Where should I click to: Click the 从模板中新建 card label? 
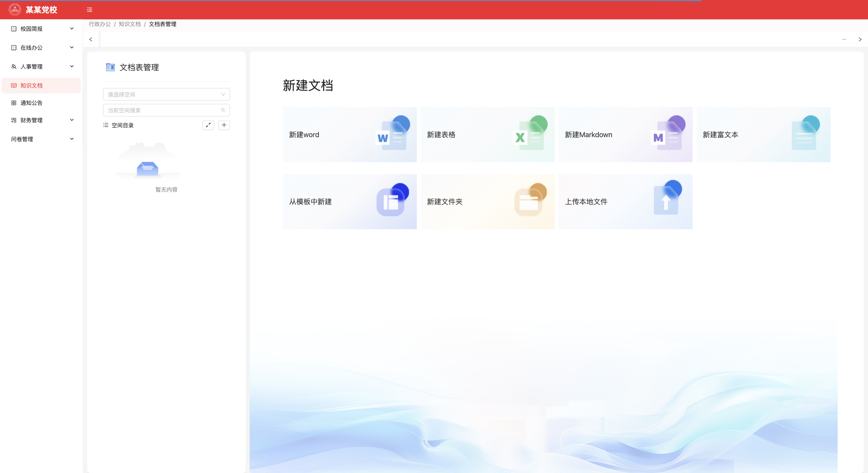point(311,202)
